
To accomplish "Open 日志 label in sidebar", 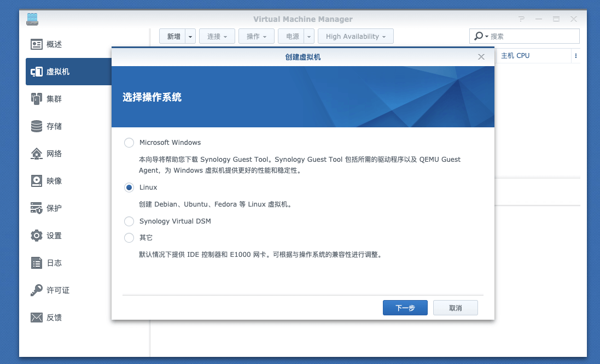I will [54, 263].
